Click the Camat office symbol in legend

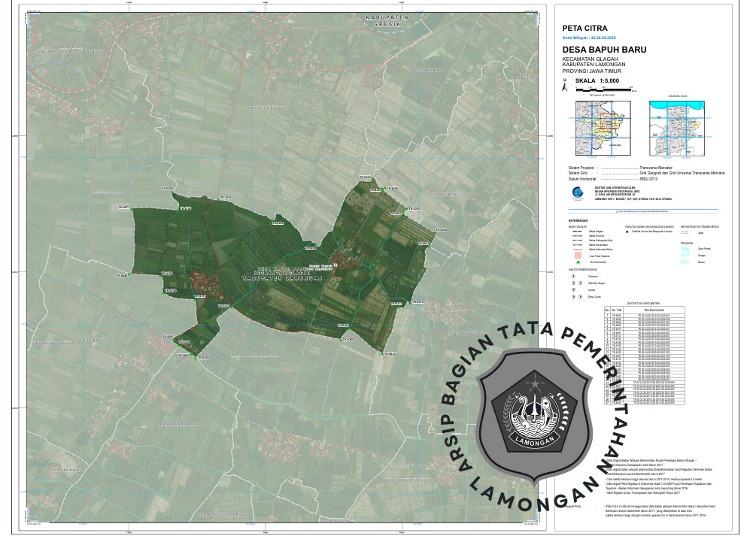click(x=572, y=289)
